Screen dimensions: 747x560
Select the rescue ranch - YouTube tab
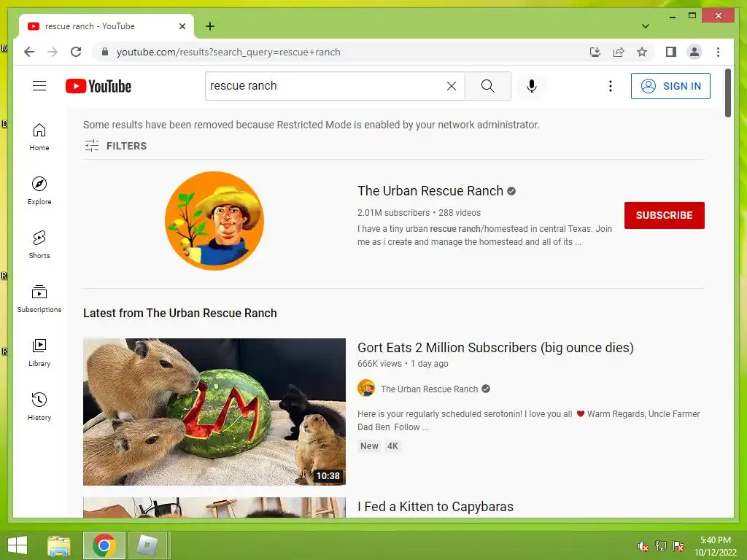(107, 26)
